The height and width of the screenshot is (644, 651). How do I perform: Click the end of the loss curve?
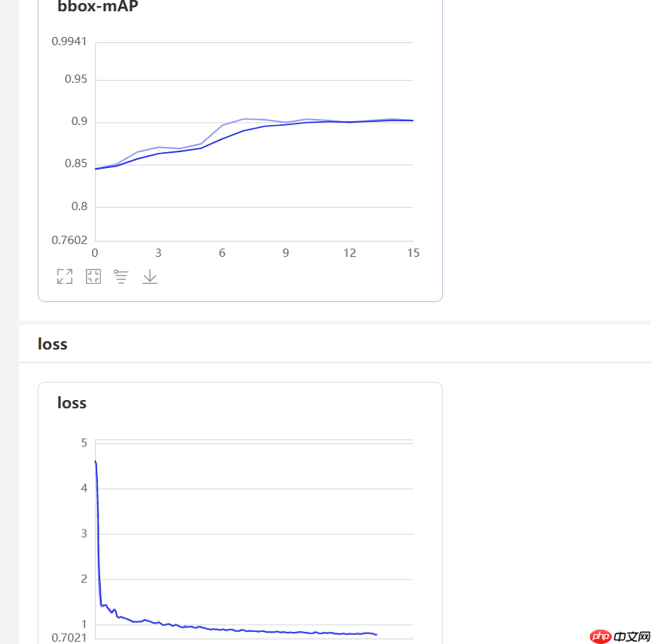[376, 634]
